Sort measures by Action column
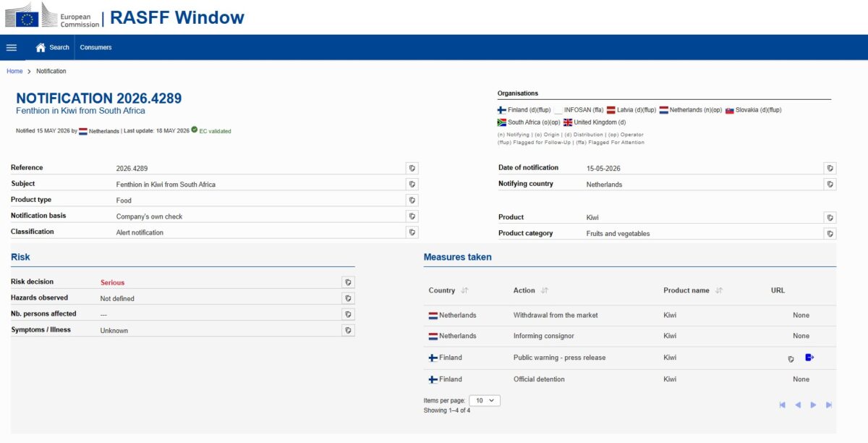The width and height of the screenshot is (868, 443). (x=545, y=290)
